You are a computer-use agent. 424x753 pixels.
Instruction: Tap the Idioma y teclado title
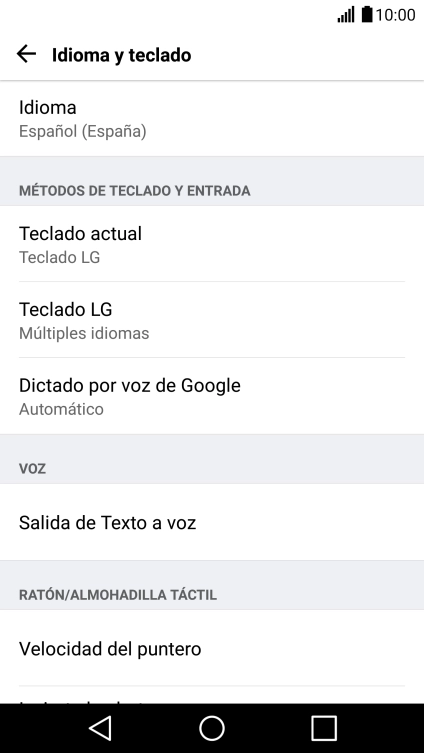click(x=121, y=55)
